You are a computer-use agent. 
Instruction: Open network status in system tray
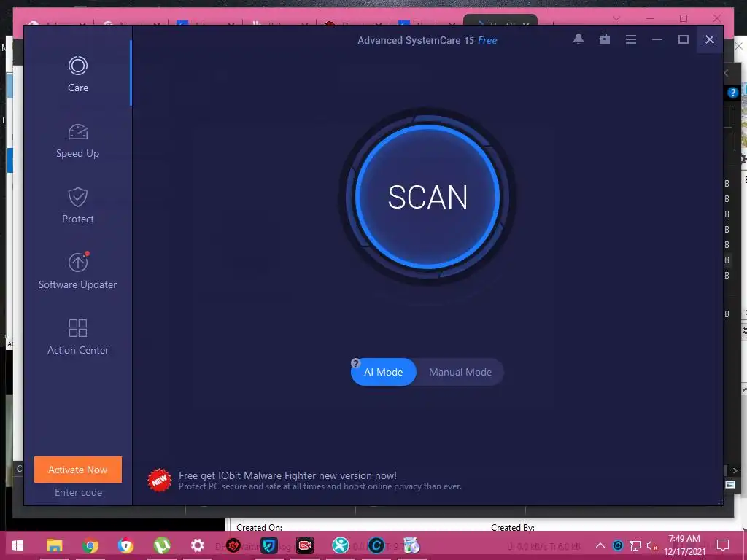pyautogui.click(x=635, y=545)
